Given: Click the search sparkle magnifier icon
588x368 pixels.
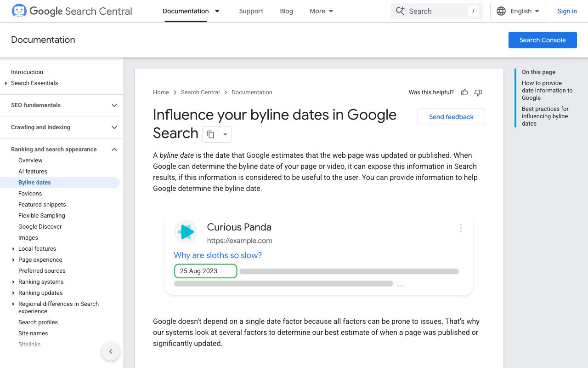Looking at the screenshot, I should (x=400, y=11).
